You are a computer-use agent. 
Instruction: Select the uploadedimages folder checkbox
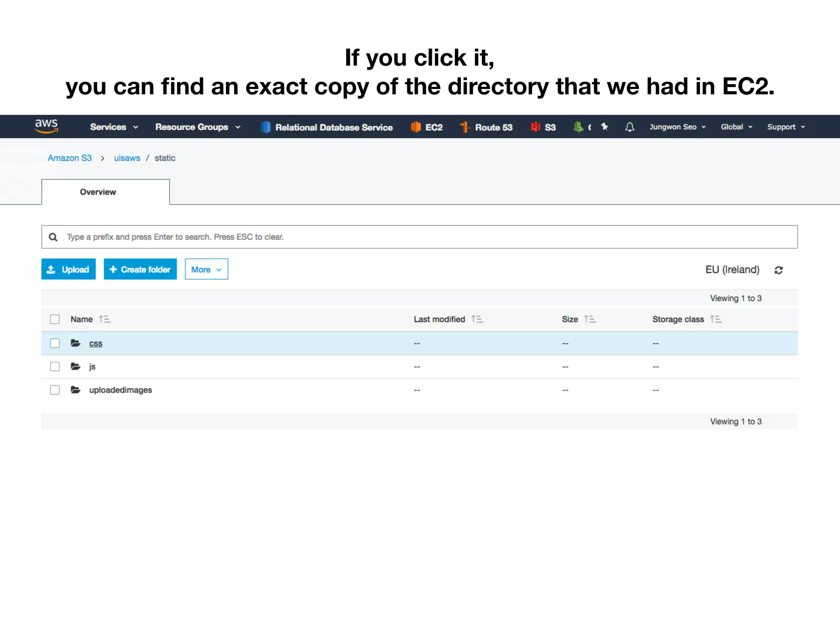55,390
